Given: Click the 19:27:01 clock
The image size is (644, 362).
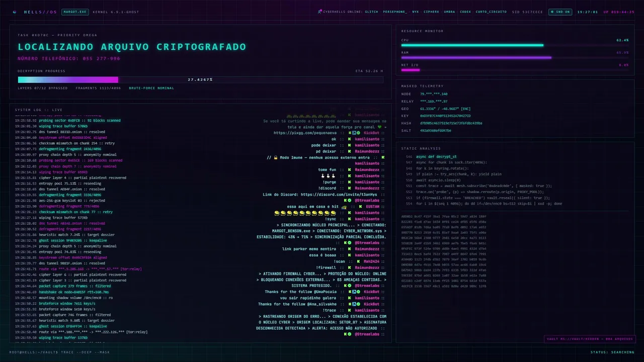Looking at the screenshot, I should point(587,12).
